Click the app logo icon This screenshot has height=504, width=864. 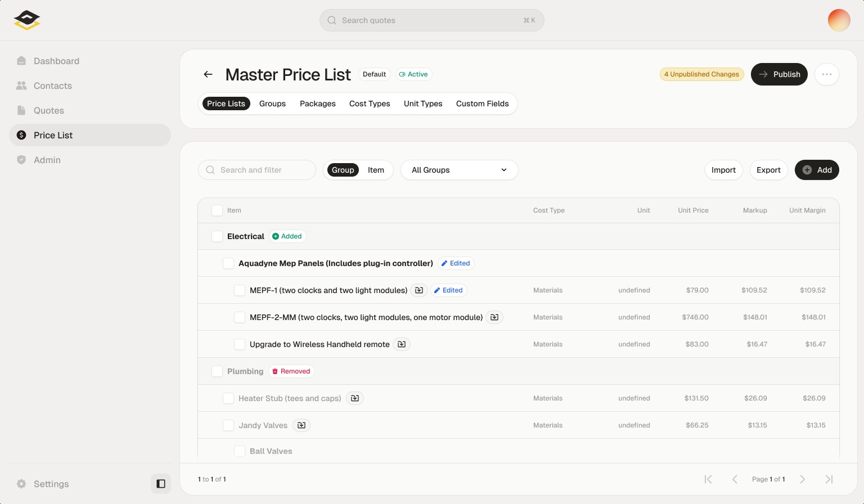[27, 20]
